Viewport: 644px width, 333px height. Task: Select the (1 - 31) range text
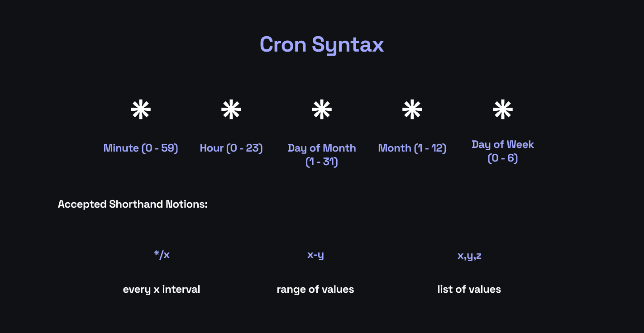tap(322, 162)
